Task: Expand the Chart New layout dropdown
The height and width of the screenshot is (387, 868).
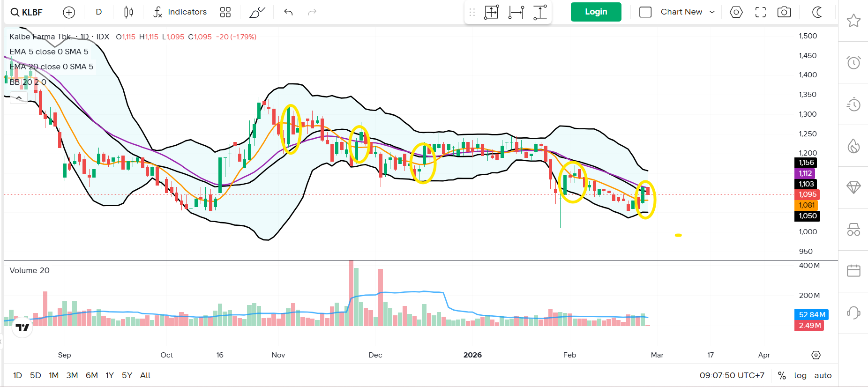Action: 712,12
